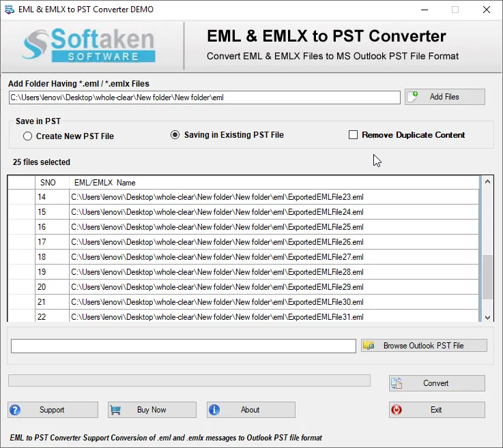Close the EML to PST Converter window
The image size is (503, 448).
(487, 10)
